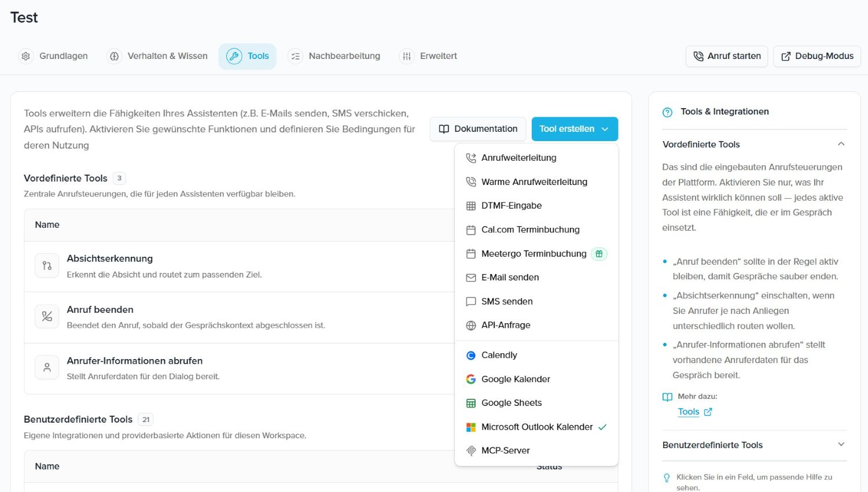Click the Tools wrench icon
This screenshot has width=868, height=492.
[234, 56]
